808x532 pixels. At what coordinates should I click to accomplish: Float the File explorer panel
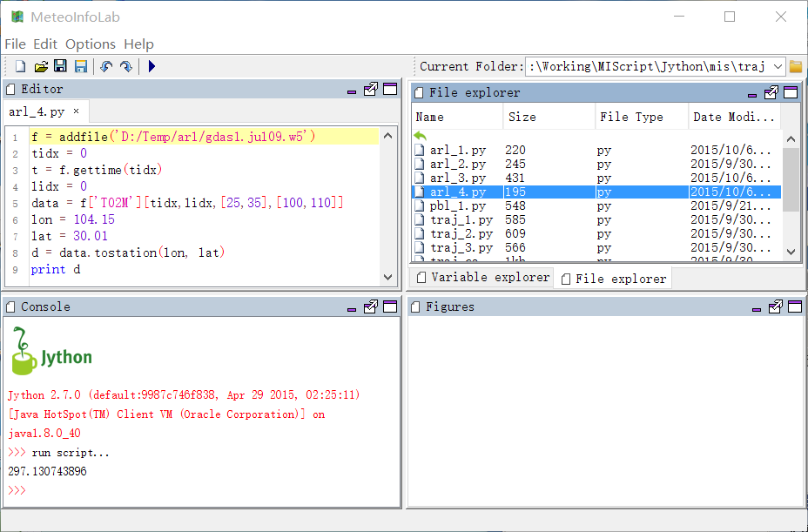click(x=771, y=93)
